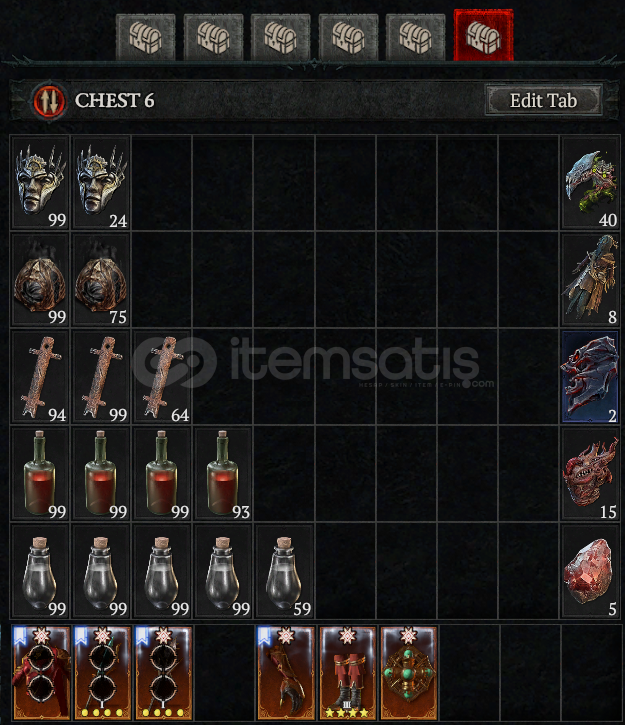Select the fifth chest tab
The width and height of the screenshot is (625, 725).
pyautogui.click(x=416, y=37)
